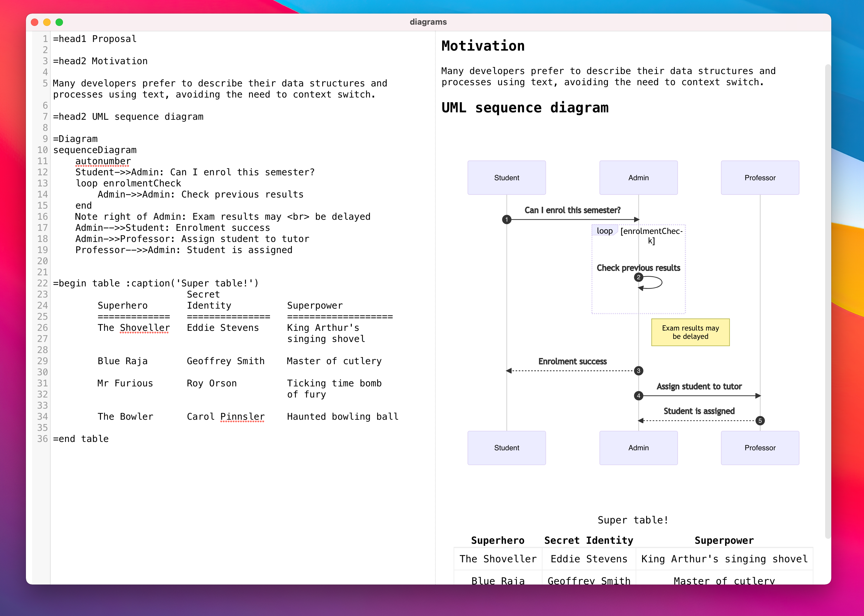Screen dimensions: 864x616
Task: Click sequence number 3 circle in diagram
Action: pyautogui.click(x=638, y=371)
